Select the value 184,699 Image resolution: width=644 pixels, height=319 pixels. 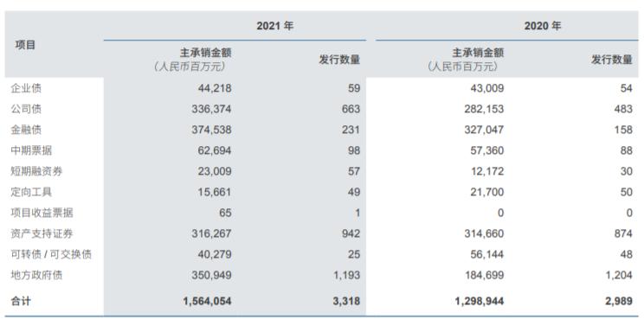click(484, 275)
